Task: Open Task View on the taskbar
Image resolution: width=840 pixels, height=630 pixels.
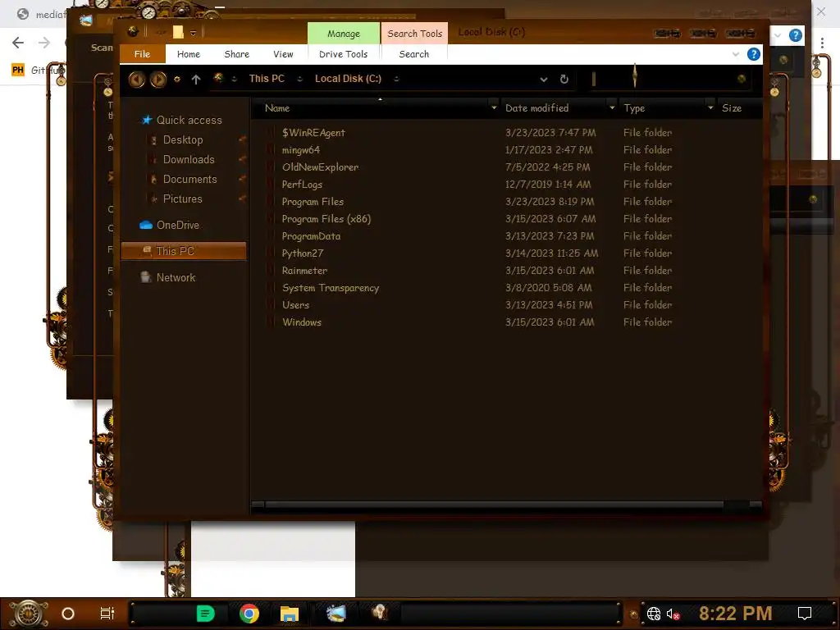Action: (107, 614)
